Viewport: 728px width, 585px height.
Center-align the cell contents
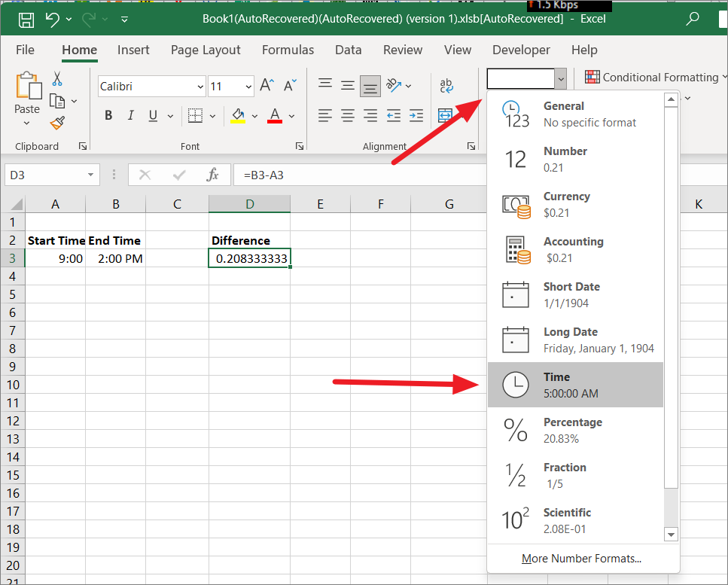click(x=347, y=114)
